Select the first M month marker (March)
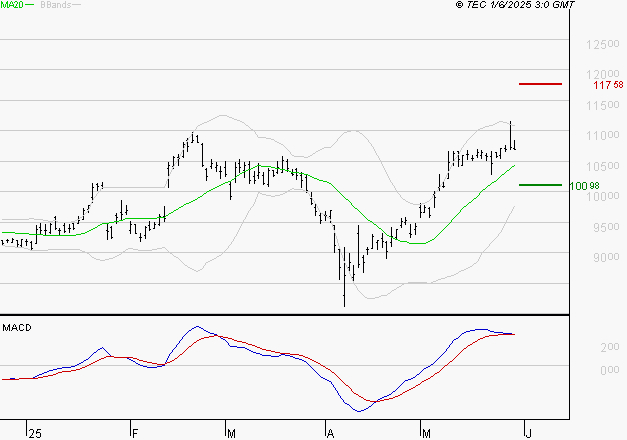Screen dimensions: 627x440 (231, 434)
